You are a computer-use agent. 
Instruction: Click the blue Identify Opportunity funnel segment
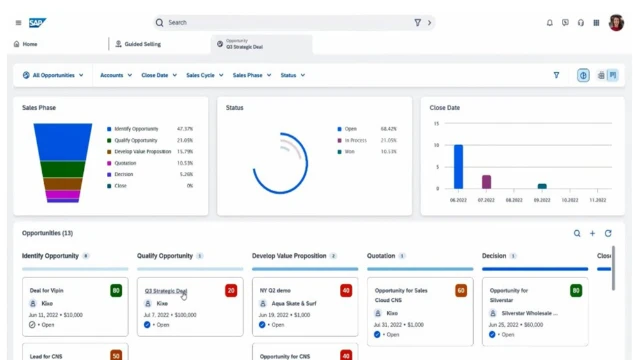pos(63,142)
